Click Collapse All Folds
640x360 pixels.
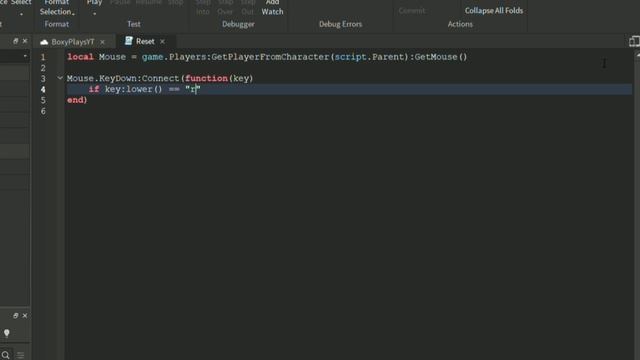pyautogui.click(x=494, y=11)
